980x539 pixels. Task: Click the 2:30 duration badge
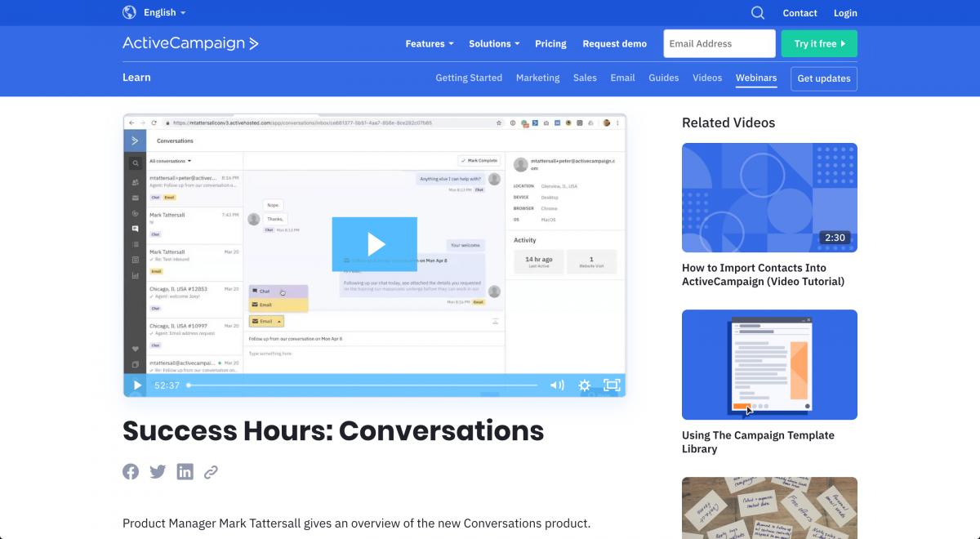click(835, 238)
